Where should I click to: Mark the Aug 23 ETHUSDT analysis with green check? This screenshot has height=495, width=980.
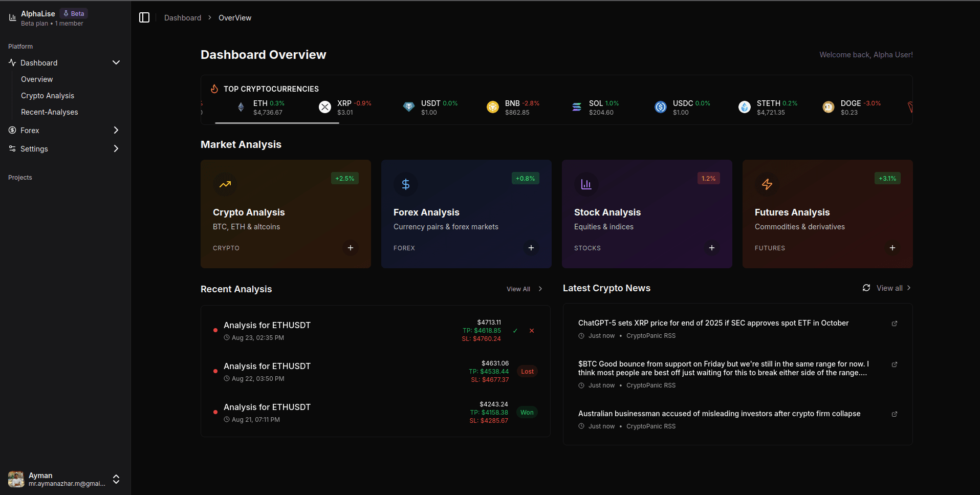click(515, 331)
